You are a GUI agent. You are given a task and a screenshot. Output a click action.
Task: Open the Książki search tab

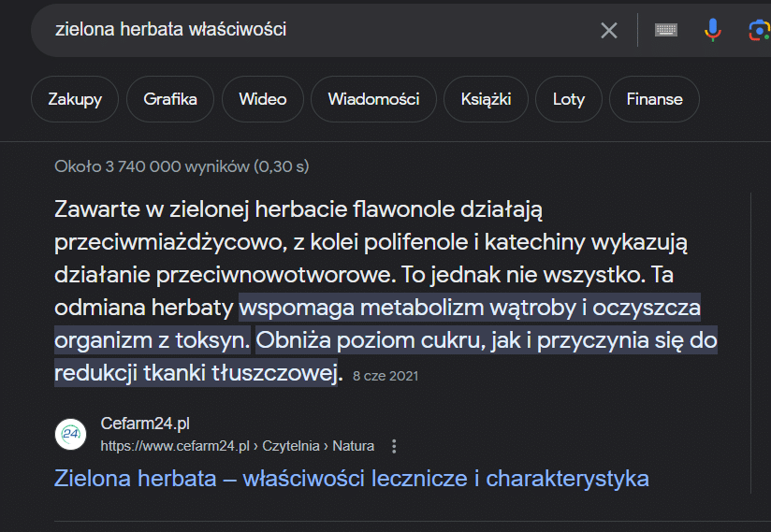[x=486, y=99]
